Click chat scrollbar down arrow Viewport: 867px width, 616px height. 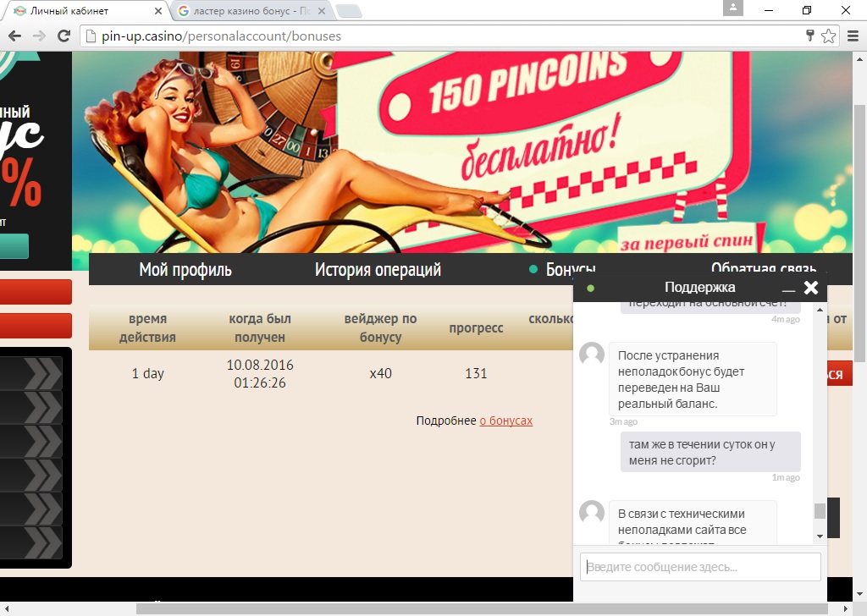coord(820,536)
